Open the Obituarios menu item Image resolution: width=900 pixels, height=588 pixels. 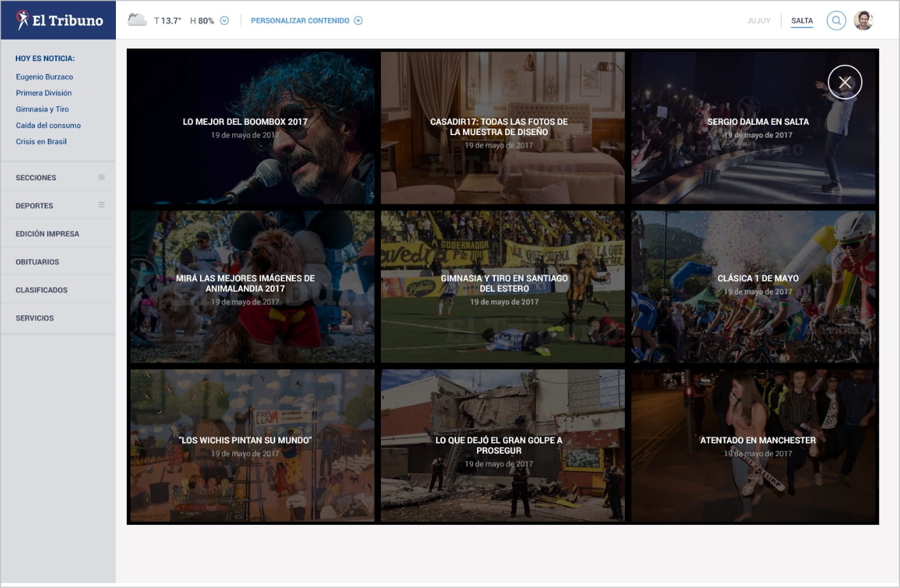pyautogui.click(x=37, y=262)
